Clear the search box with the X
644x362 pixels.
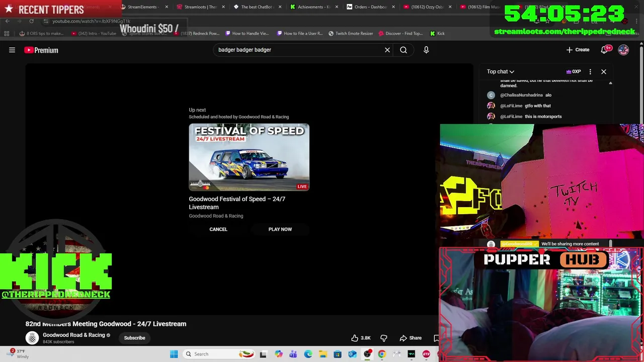[387, 50]
